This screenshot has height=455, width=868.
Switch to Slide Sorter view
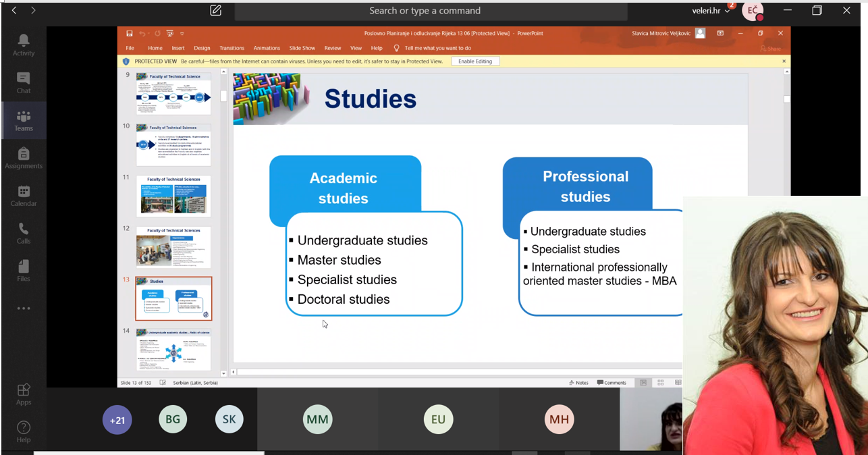[660, 383]
